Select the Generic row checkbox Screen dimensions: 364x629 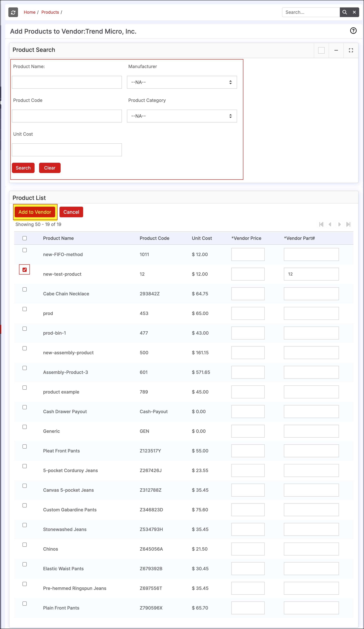25,427
